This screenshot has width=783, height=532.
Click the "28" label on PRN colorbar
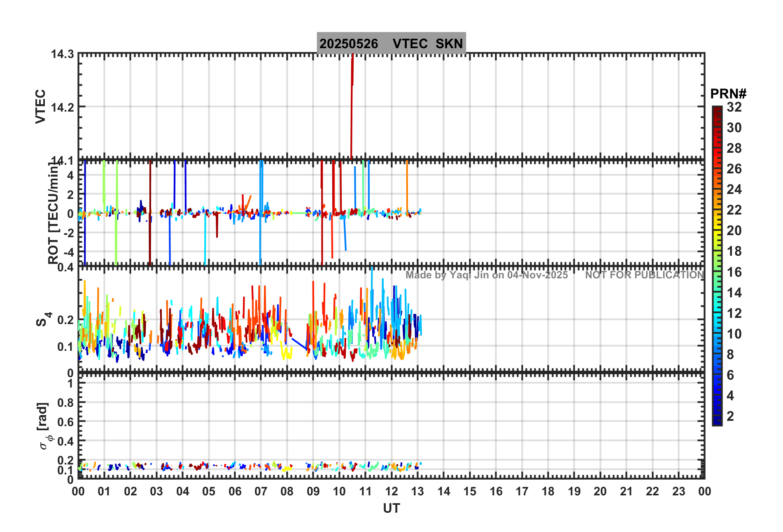tap(734, 148)
